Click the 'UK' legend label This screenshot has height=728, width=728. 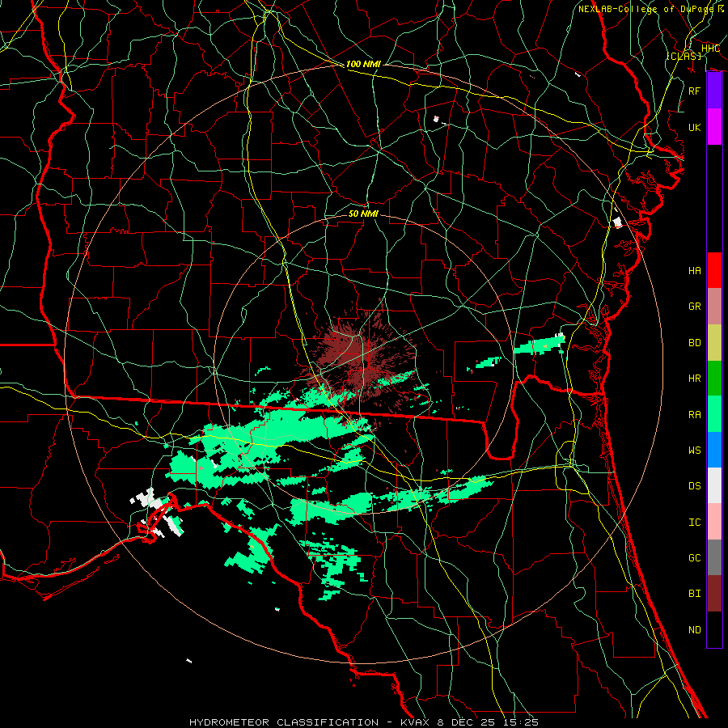[694, 128]
